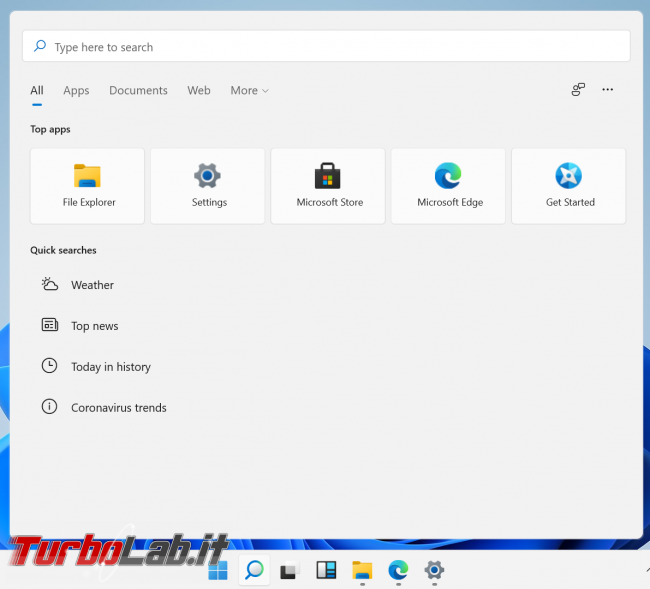650x589 pixels.
Task: Click the Weather quick search
Action: click(78, 285)
